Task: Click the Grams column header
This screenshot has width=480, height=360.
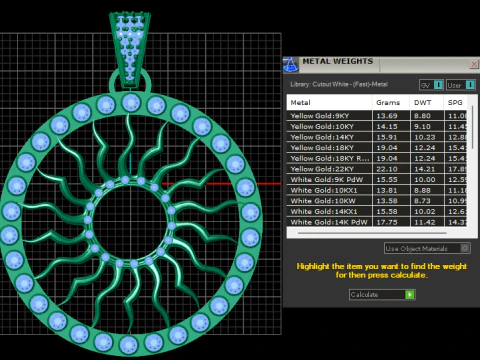Action: pyautogui.click(x=391, y=103)
